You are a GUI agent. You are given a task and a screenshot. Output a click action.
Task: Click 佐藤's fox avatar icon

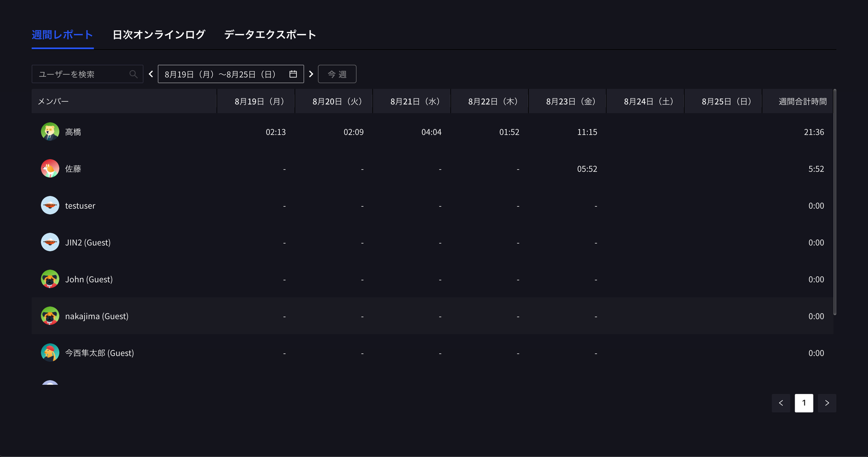tap(50, 168)
